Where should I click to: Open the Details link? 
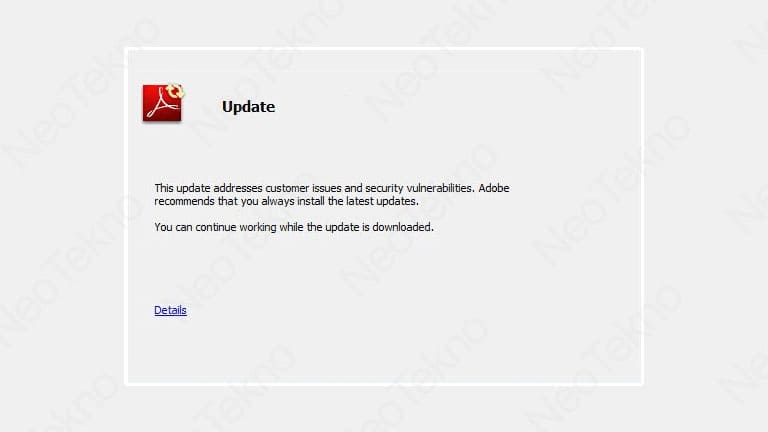pos(170,310)
